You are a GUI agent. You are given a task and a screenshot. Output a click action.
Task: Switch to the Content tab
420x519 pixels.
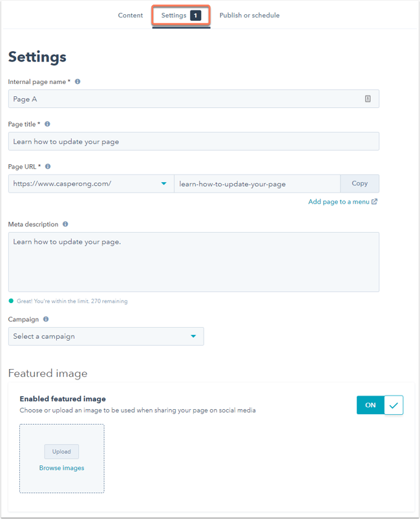[131, 16]
